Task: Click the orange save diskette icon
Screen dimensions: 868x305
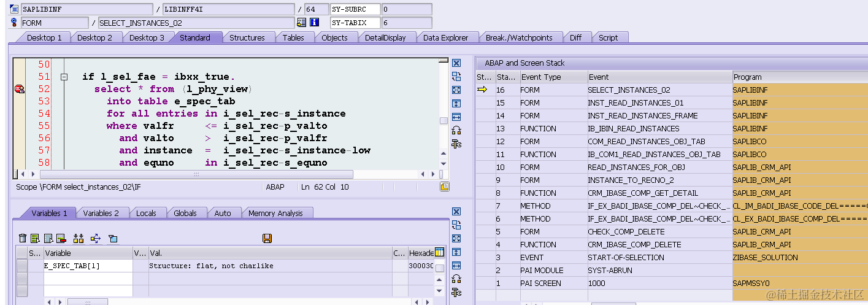Action: 267,238
